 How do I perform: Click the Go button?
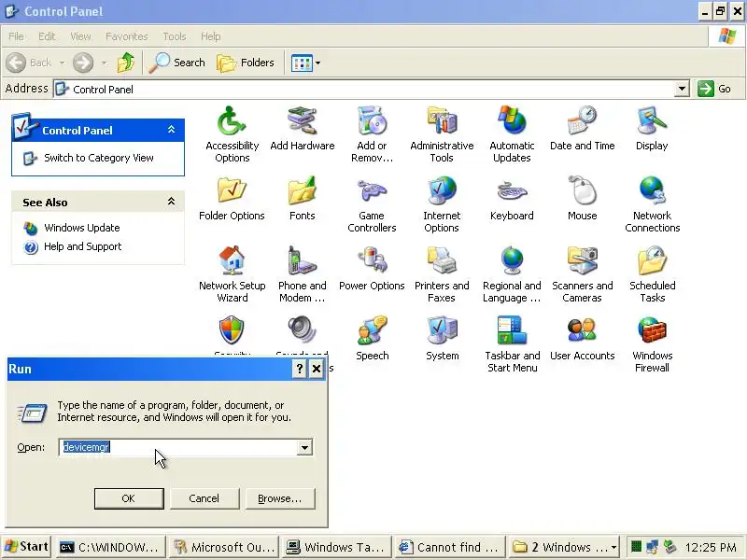(x=714, y=89)
